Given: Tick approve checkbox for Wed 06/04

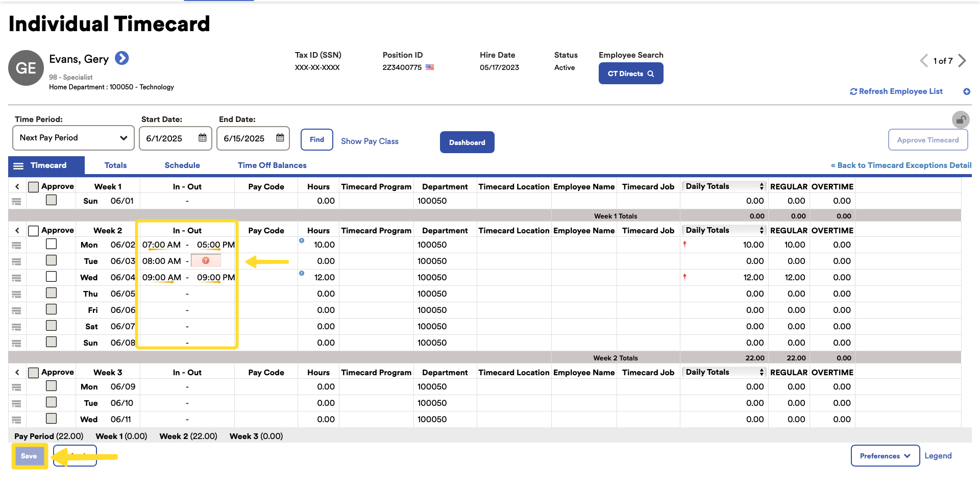Looking at the screenshot, I should 51,277.
